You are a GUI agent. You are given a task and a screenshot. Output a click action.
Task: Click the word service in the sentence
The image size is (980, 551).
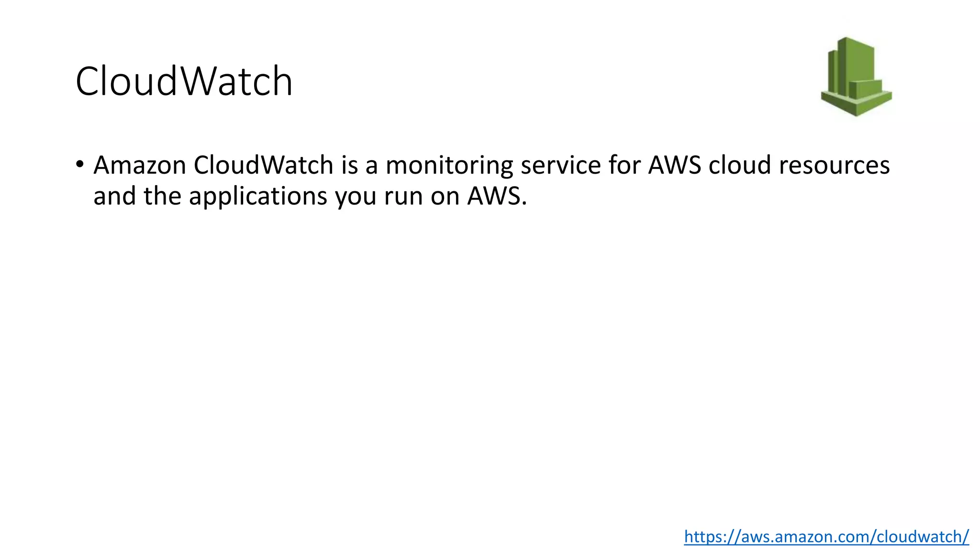[x=561, y=165]
